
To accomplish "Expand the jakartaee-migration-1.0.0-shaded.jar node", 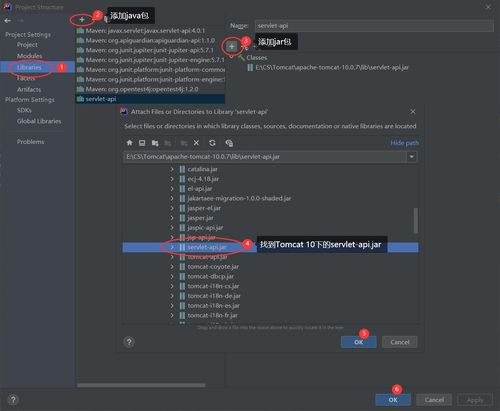I will click(x=172, y=198).
